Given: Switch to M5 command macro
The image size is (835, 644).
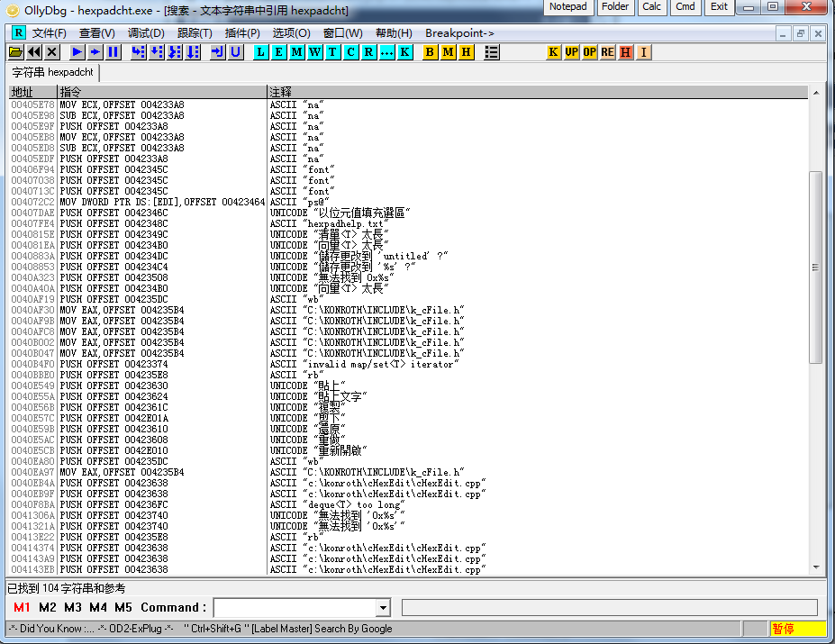Looking at the screenshot, I should [123, 607].
